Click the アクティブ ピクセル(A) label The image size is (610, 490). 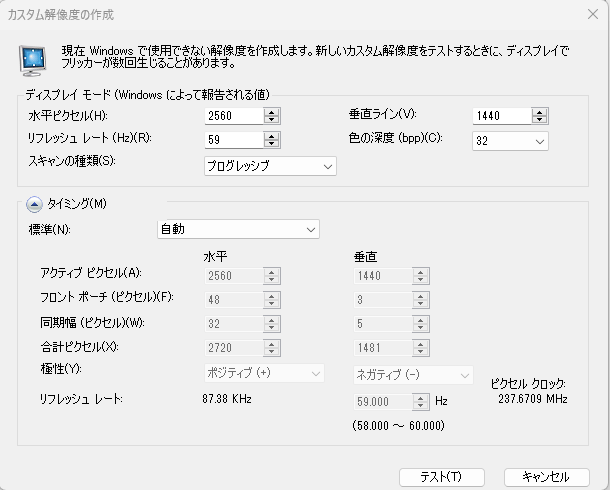tap(91, 273)
